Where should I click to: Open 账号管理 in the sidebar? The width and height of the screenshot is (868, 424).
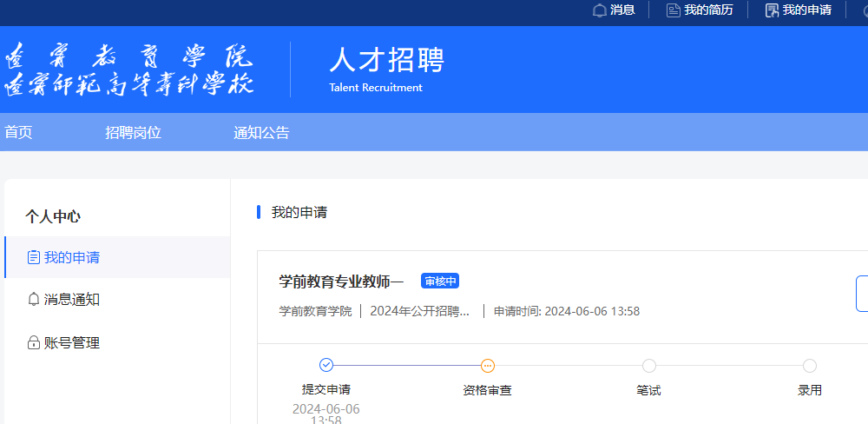click(72, 343)
